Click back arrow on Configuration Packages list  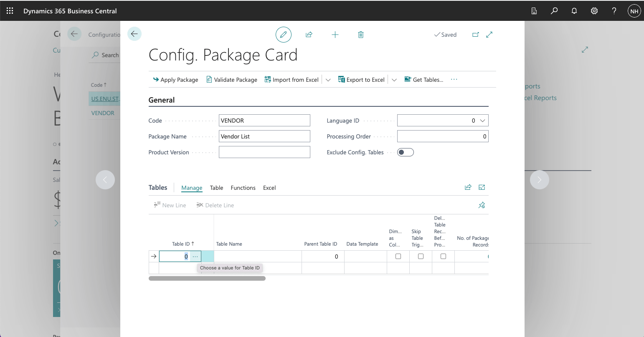point(74,34)
